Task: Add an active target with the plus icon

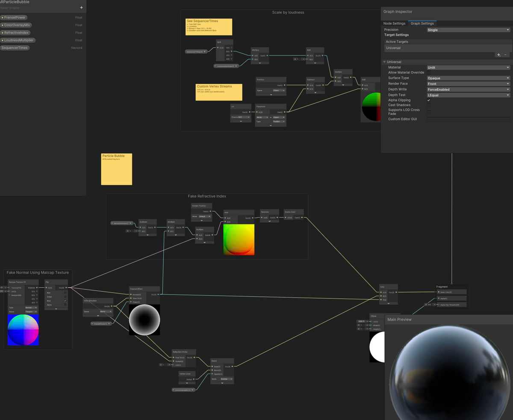Action: click(x=498, y=55)
